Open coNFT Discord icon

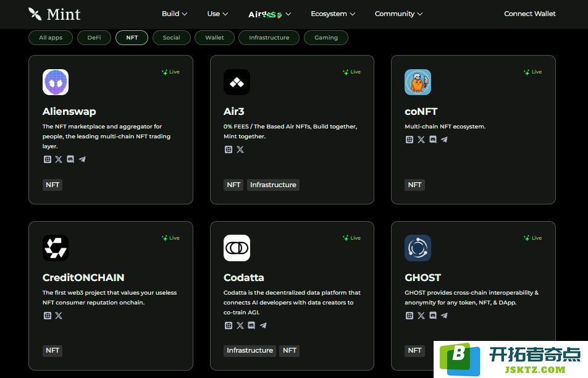[x=433, y=140]
